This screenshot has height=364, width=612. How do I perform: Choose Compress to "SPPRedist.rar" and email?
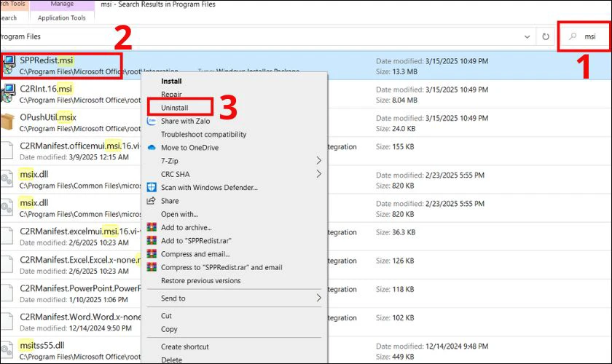(221, 267)
